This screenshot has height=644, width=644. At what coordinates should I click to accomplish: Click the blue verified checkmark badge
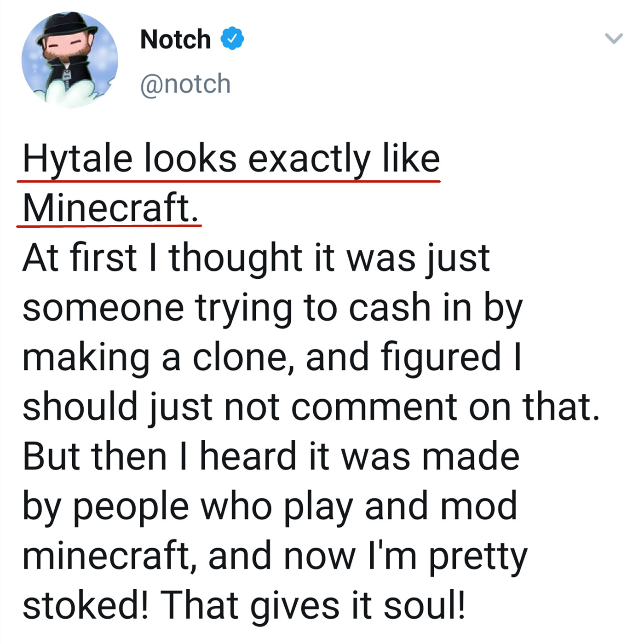point(232,39)
